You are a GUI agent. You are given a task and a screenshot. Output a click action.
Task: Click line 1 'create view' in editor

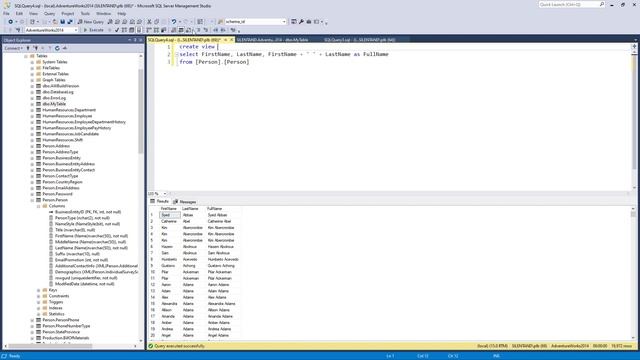pyautogui.click(x=197, y=47)
